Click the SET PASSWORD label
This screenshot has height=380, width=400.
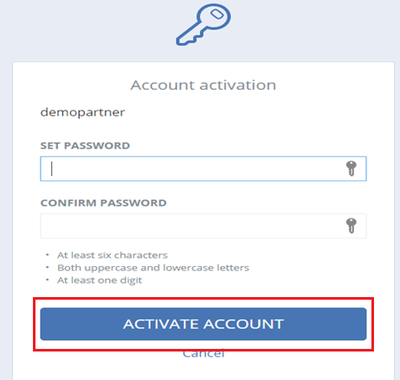[x=85, y=146]
